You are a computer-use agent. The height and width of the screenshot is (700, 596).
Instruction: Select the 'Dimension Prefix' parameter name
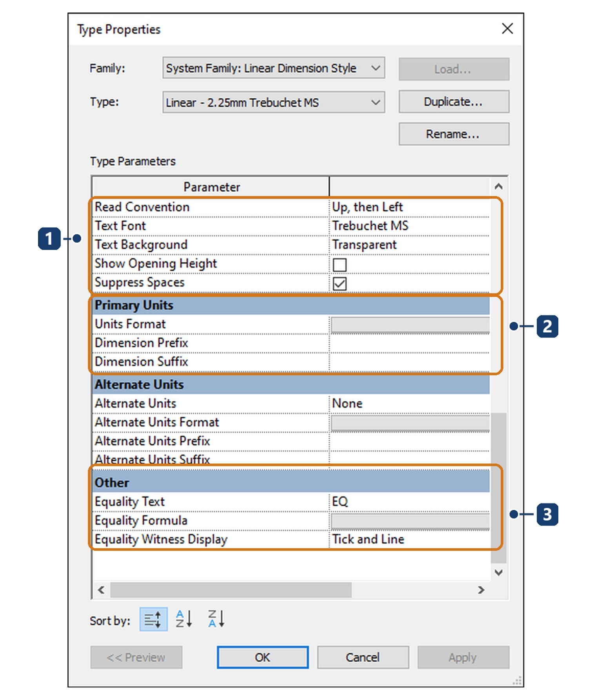[141, 343]
